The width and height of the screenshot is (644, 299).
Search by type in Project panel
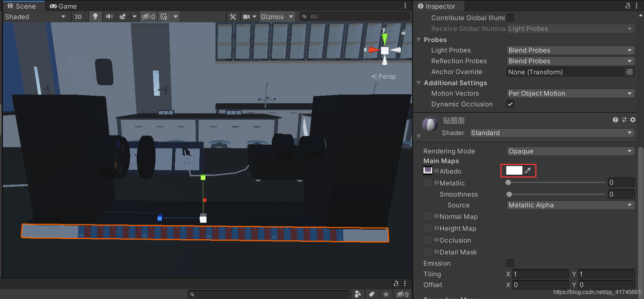[x=358, y=294]
